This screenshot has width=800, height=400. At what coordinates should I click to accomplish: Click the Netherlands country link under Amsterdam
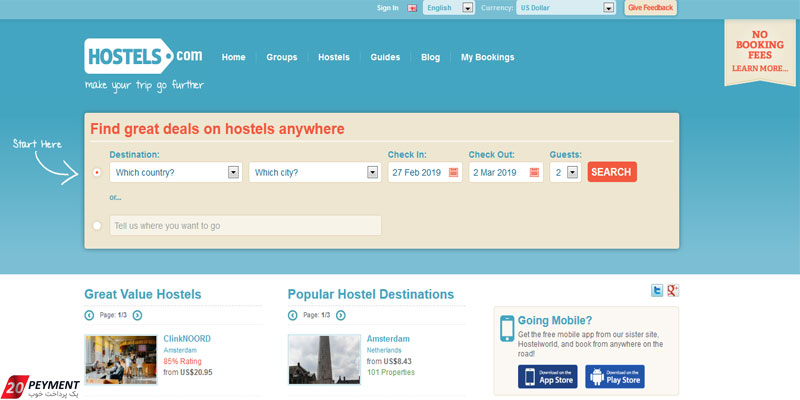(384, 351)
